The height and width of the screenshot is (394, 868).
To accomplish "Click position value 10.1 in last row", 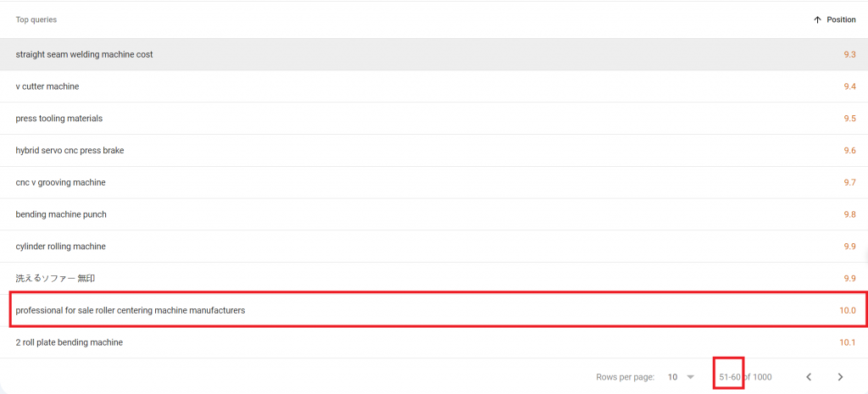I will pyautogui.click(x=847, y=342).
